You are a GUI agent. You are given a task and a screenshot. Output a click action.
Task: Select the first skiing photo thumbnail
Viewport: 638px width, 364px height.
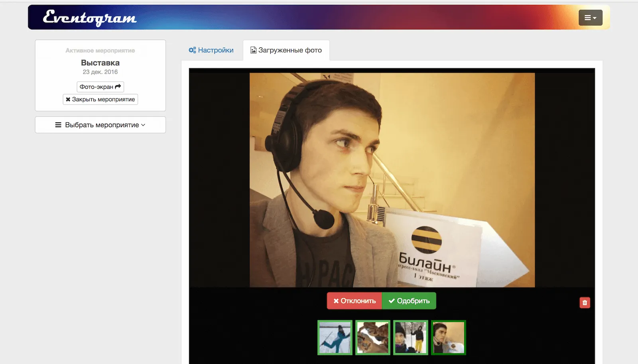pos(335,337)
